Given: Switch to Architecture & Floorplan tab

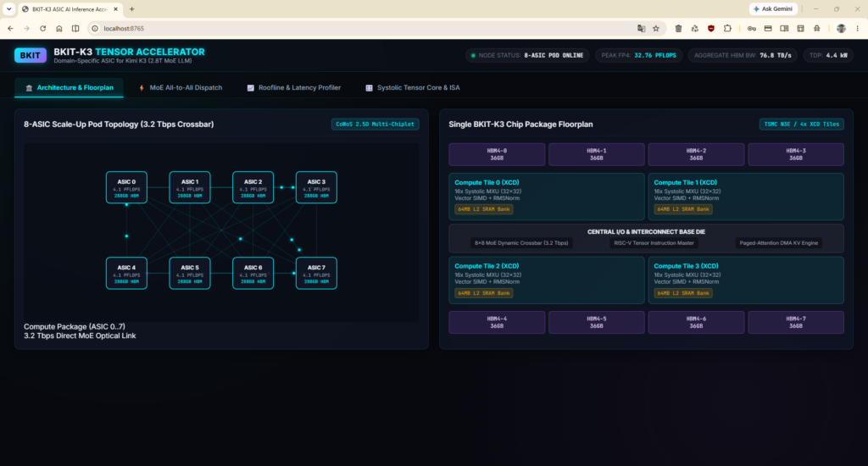Looking at the screenshot, I should click(70, 87).
